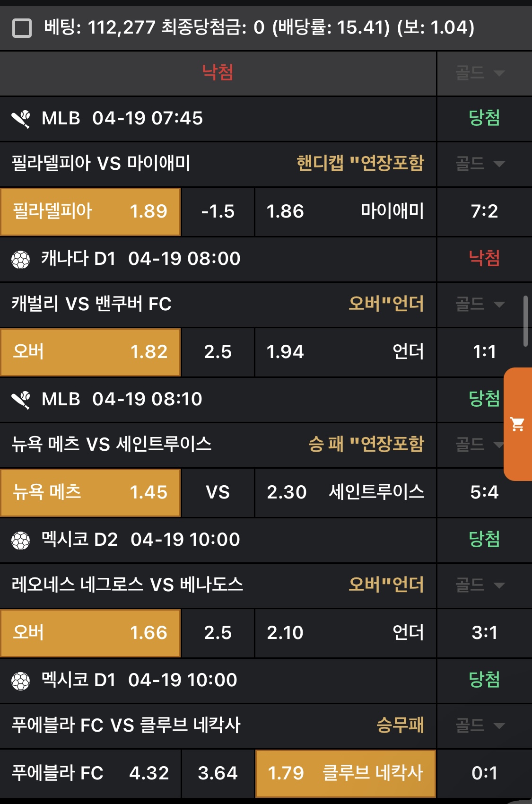Select the 필라델피아 1.89 handicap bet
The height and width of the screenshot is (804, 532).
[90, 211]
